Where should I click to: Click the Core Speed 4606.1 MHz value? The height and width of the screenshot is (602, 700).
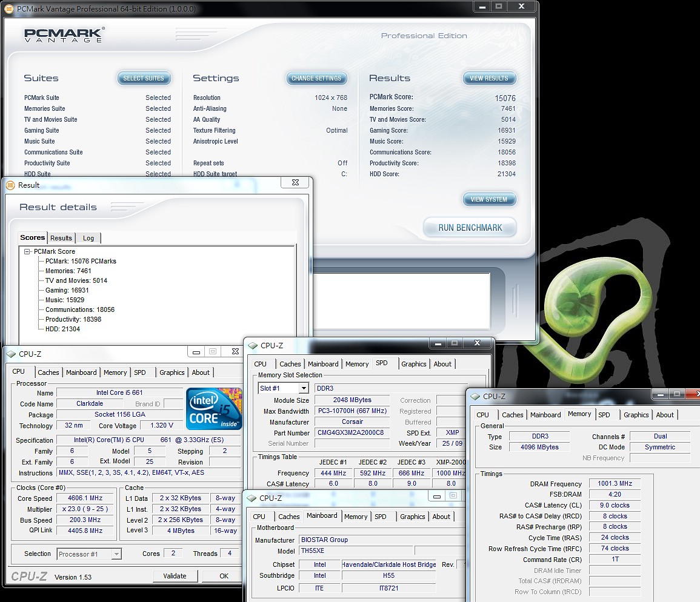coord(85,498)
